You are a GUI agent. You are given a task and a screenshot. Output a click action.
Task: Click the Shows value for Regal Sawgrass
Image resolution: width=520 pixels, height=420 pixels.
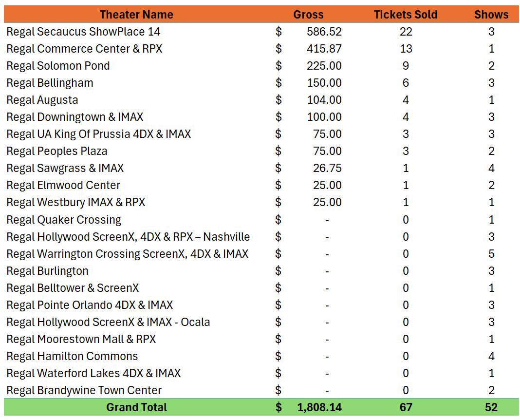(491, 168)
